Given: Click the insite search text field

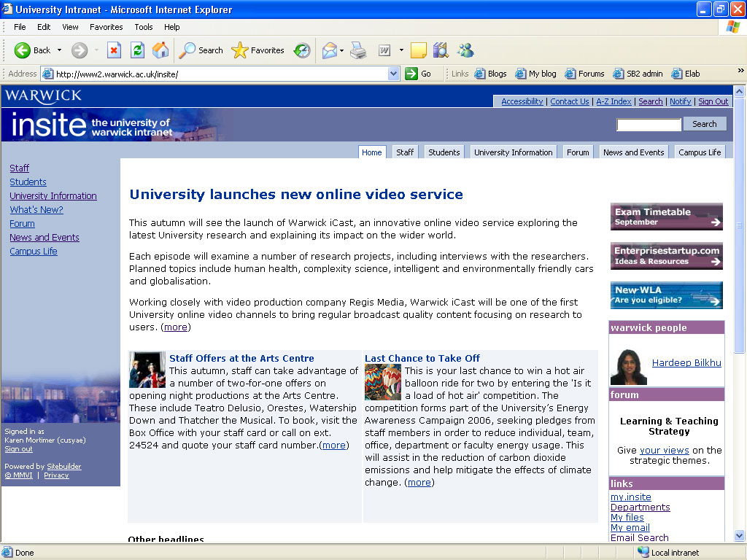Looking at the screenshot, I should tap(649, 125).
